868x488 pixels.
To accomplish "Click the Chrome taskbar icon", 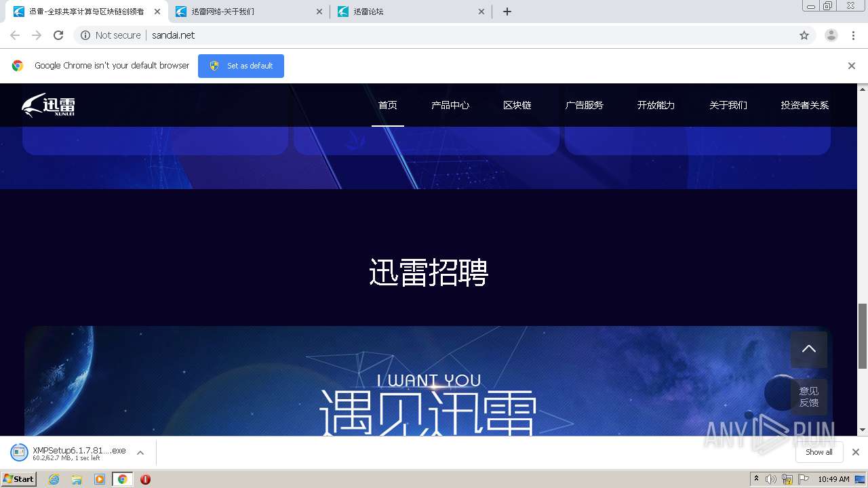I will point(122,479).
